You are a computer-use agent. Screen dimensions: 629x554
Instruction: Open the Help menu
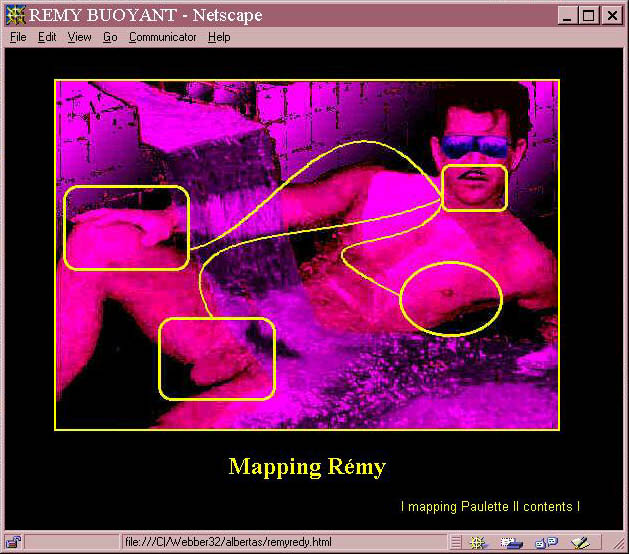(x=219, y=37)
